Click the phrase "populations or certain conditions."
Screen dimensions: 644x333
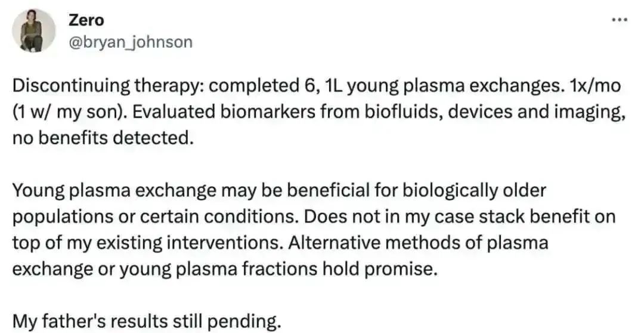click(155, 217)
